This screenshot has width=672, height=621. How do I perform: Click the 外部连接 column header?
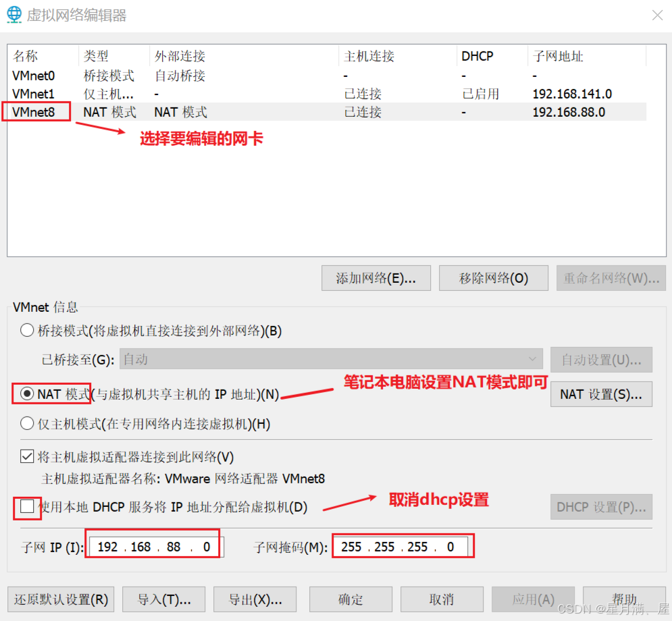(244, 56)
